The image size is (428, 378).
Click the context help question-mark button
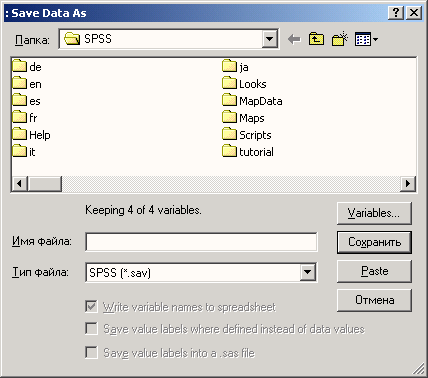click(x=396, y=13)
